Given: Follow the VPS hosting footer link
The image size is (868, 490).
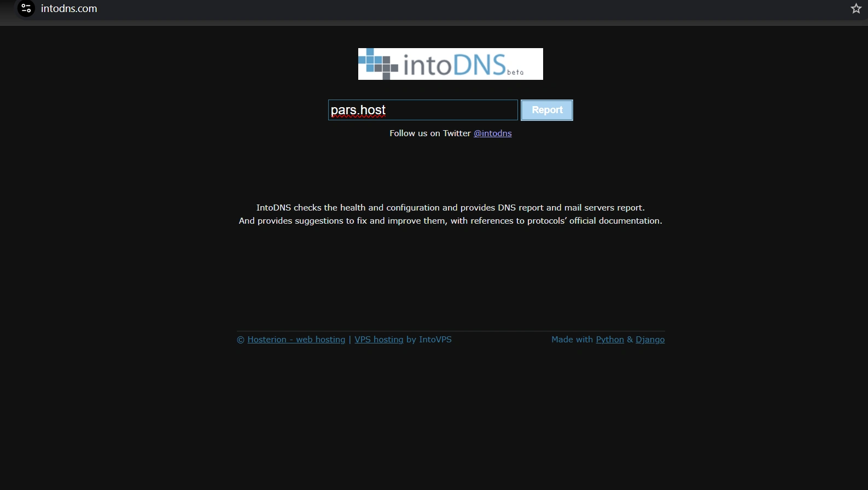Looking at the screenshot, I should [379, 340].
